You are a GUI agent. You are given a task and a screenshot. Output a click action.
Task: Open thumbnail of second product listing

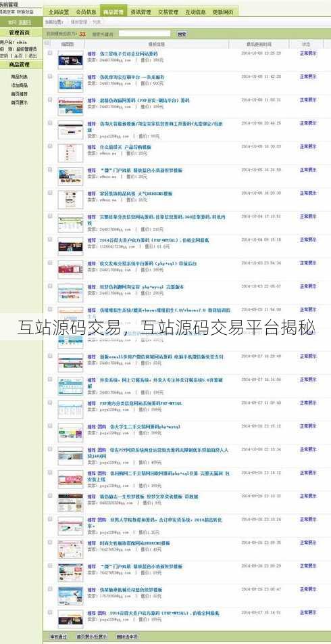click(70, 82)
